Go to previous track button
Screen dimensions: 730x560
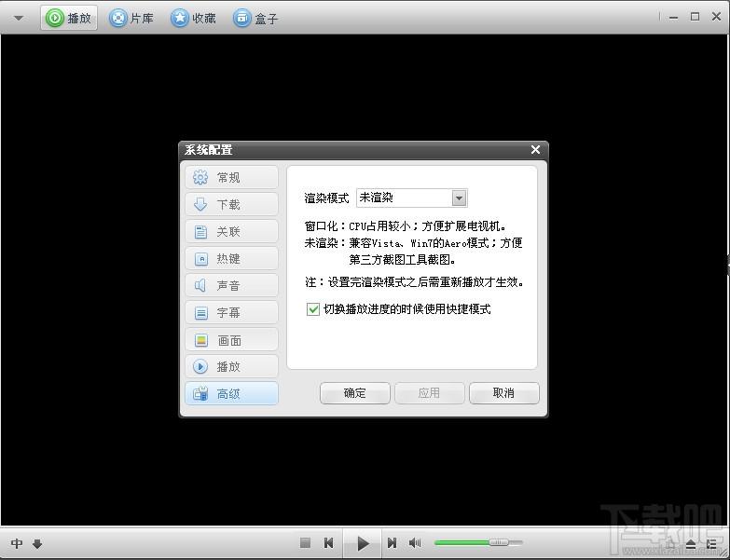coord(329,543)
